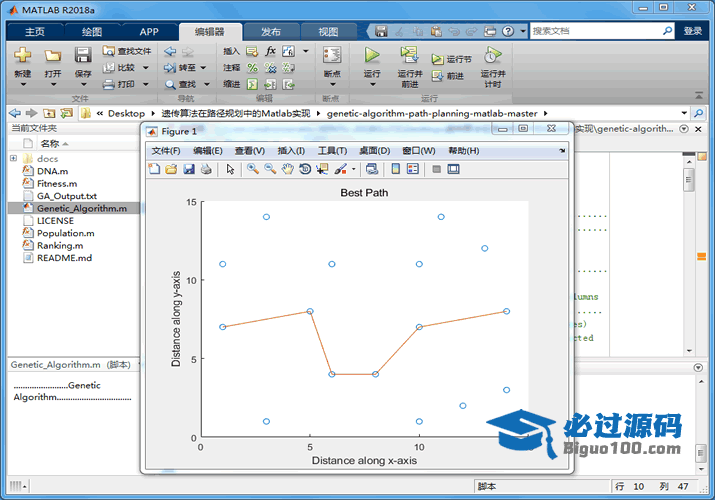Click the print icon in Figure toolbar

(x=205, y=169)
